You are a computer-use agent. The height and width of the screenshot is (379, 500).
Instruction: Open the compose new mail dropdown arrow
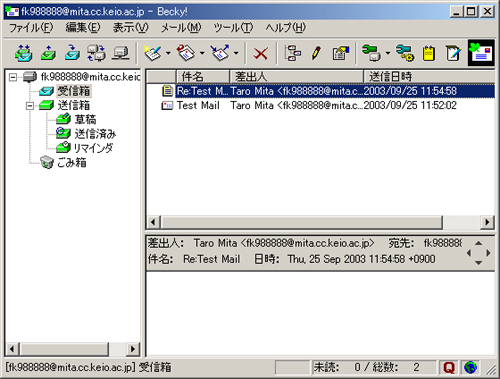168,53
